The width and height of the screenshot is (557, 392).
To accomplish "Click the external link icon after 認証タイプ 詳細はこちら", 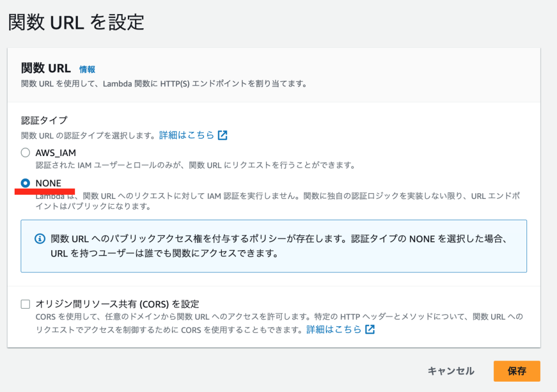I will click(222, 135).
